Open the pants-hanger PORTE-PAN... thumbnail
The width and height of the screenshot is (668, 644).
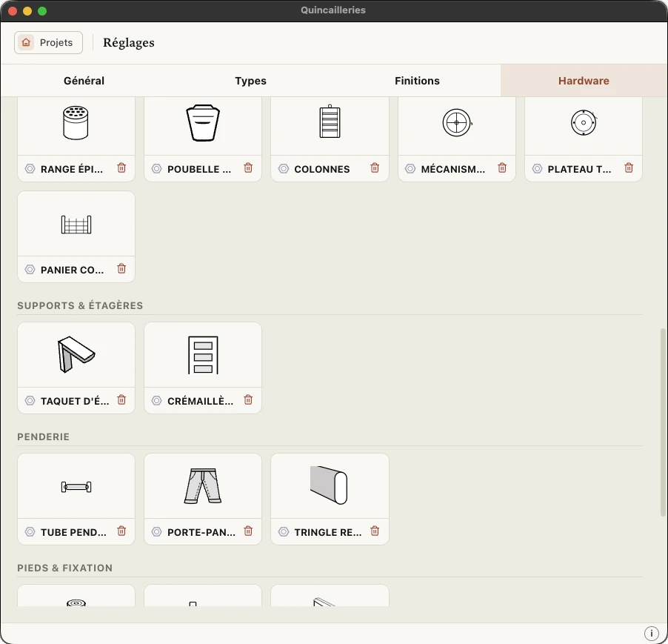(x=203, y=486)
